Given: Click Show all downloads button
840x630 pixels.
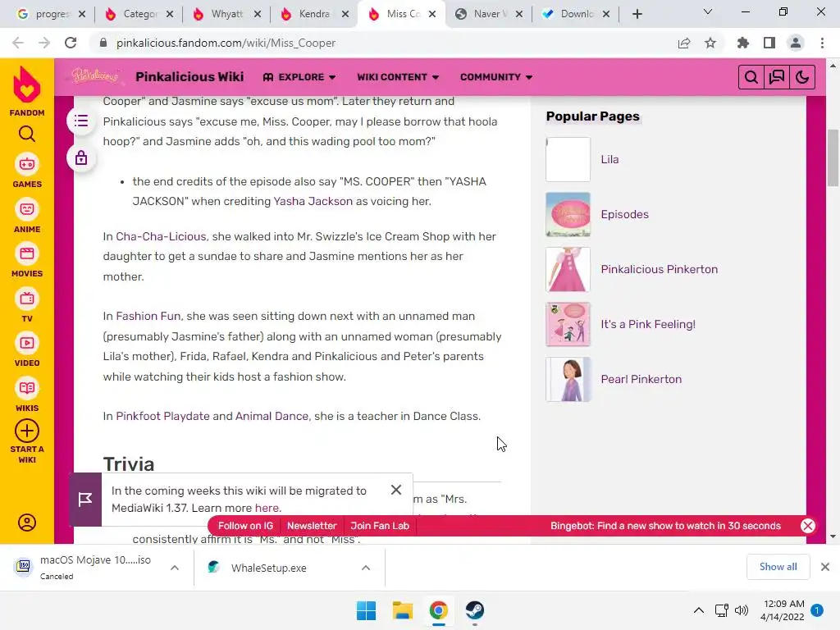Looking at the screenshot, I should [778, 567].
